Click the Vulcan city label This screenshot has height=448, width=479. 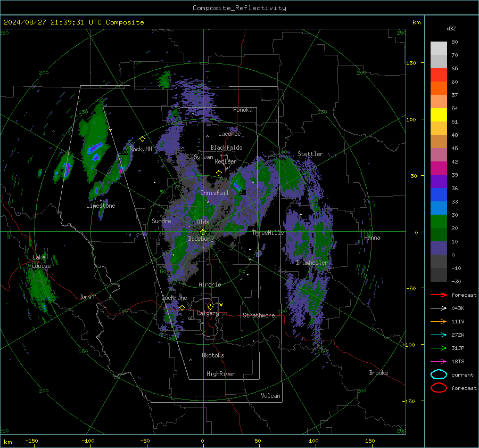click(x=270, y=396)
